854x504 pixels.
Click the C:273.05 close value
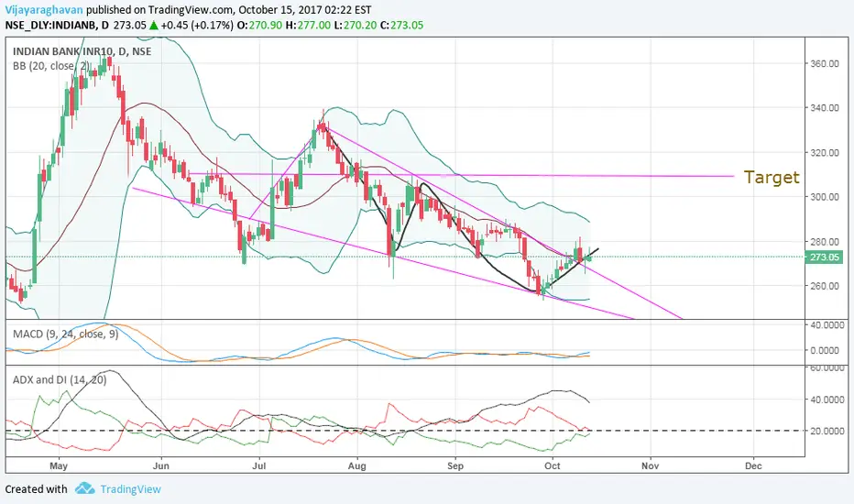pos(401,25)
